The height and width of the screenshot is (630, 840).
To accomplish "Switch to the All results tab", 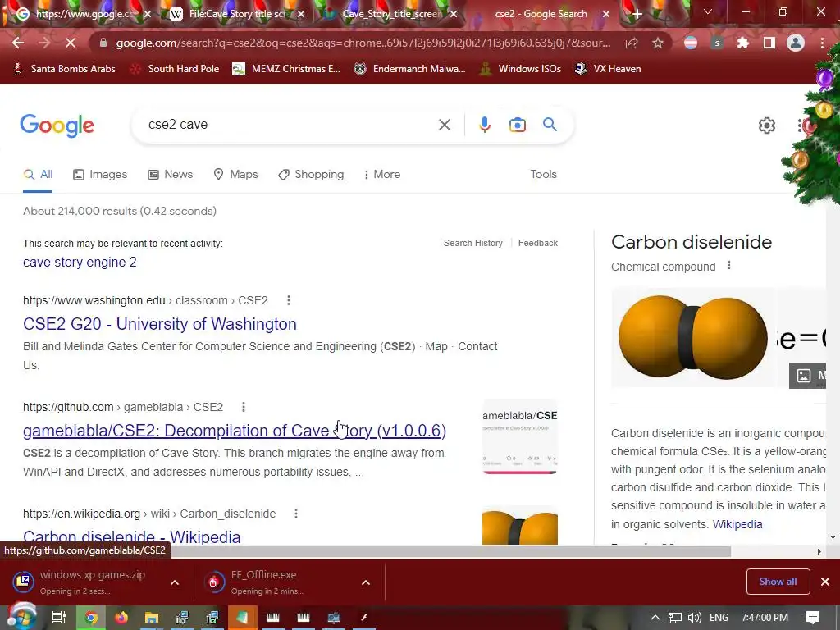I will click(x=38, y=175).
